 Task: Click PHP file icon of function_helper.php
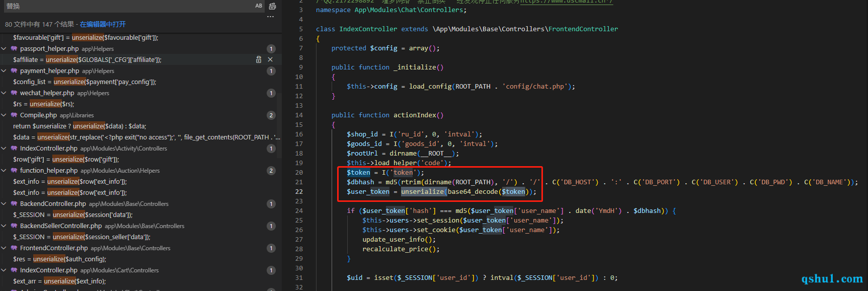pyautogui.click(x=14, y=170)
